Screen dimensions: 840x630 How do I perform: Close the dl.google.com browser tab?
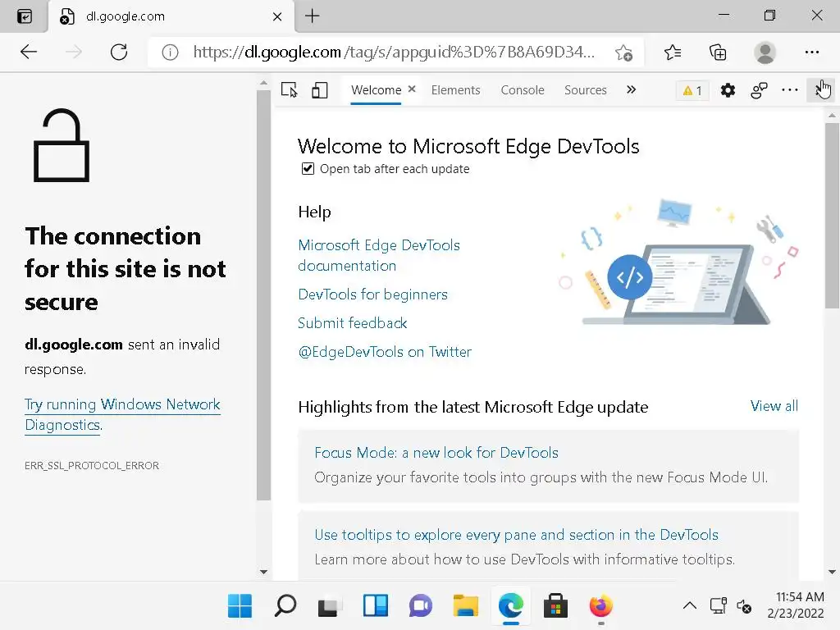tap(277, 16)
